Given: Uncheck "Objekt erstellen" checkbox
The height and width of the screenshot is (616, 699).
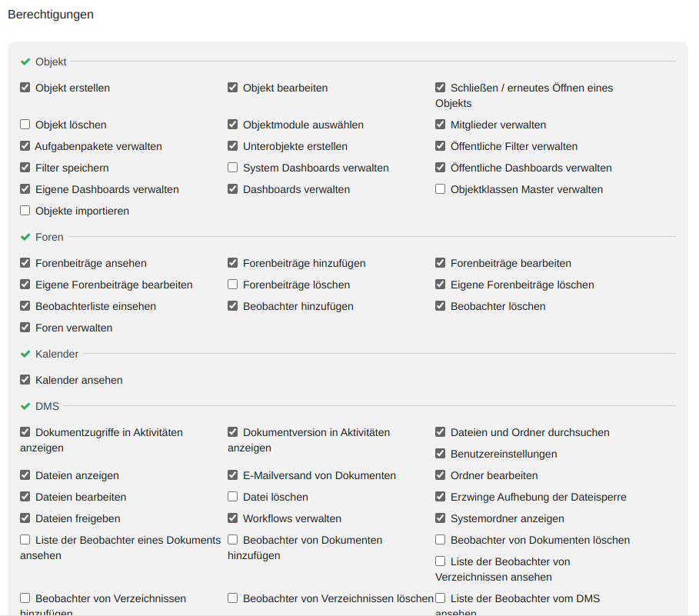Looking at the screenshot, I should (25, 88).
